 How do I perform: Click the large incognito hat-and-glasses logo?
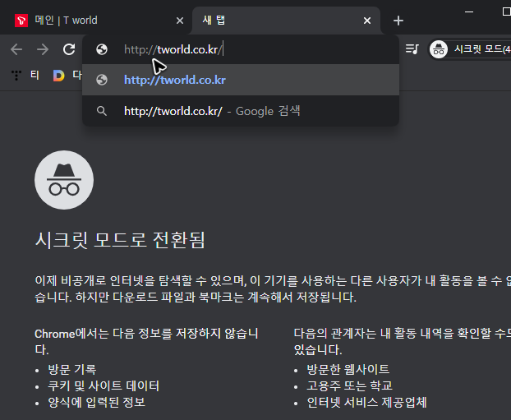(x=64, y=180)
